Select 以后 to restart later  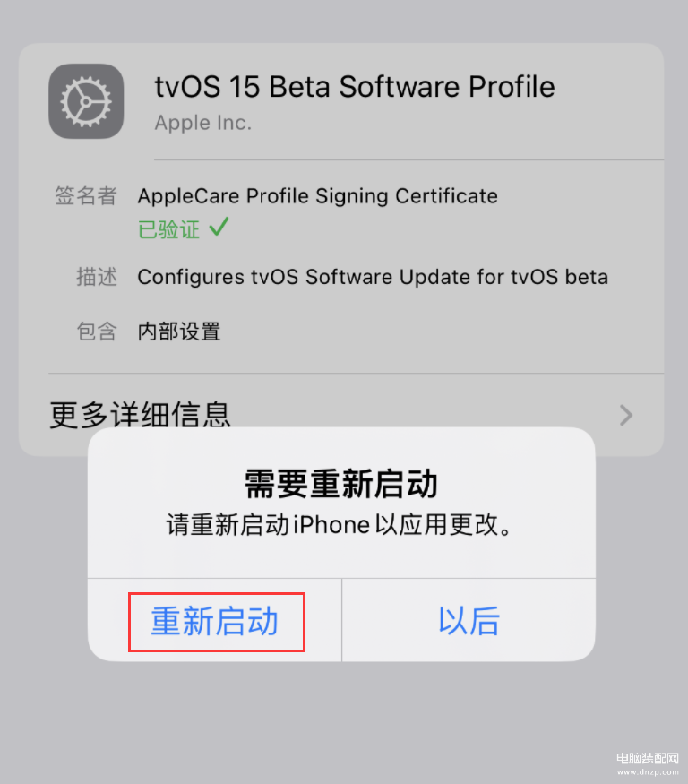pyautogui.click(x=469, y=621)
